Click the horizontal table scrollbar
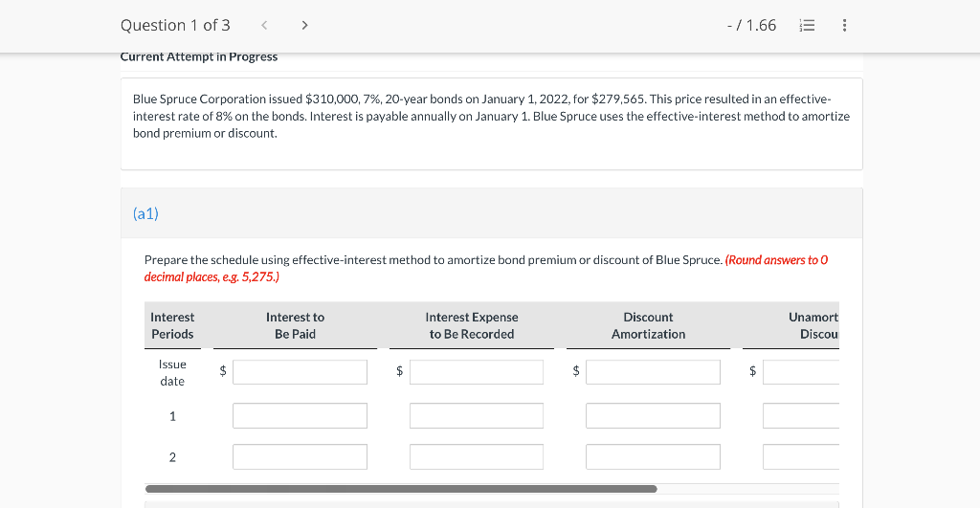The image size is (980, 508). coord(401,489)
